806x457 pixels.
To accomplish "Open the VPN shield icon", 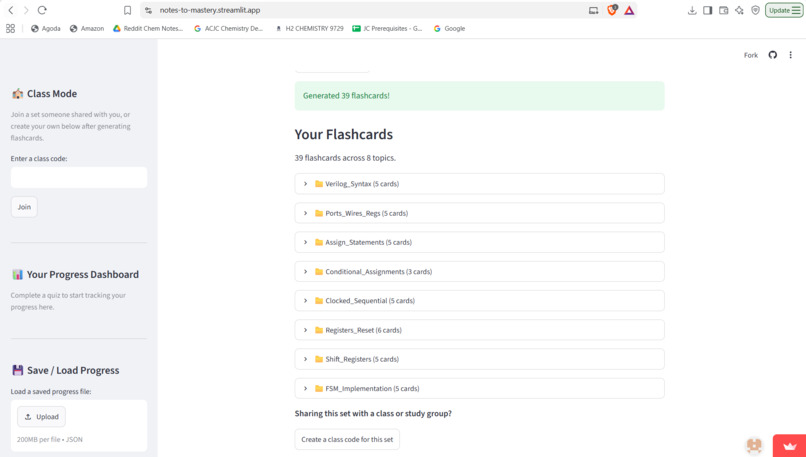I will [755, 10].
